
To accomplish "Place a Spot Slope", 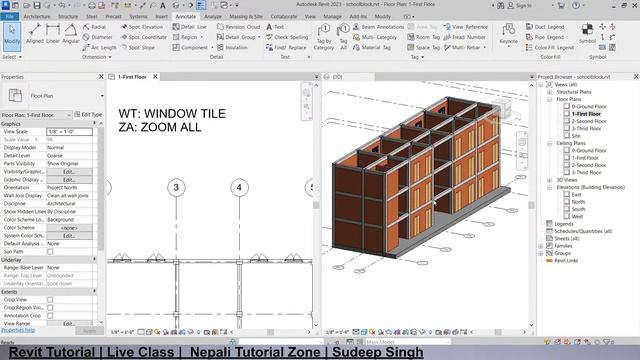I will 138,47.
